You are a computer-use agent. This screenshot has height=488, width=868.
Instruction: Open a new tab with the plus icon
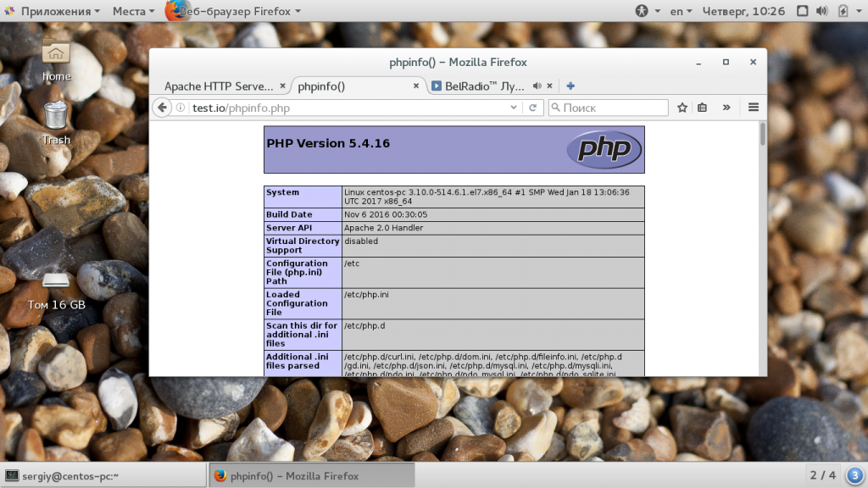(x=570, y=86)
